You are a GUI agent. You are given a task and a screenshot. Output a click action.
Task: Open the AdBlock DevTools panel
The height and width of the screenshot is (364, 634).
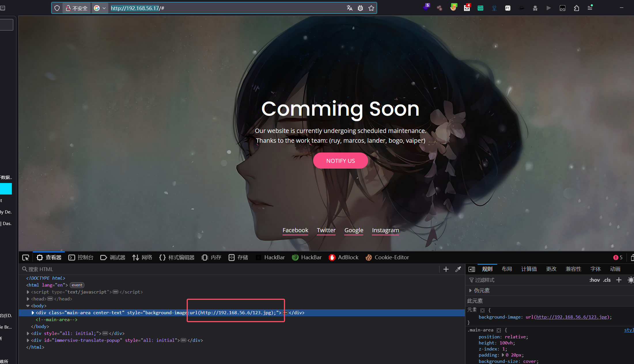pyautogui.click(x=344, y=258)
